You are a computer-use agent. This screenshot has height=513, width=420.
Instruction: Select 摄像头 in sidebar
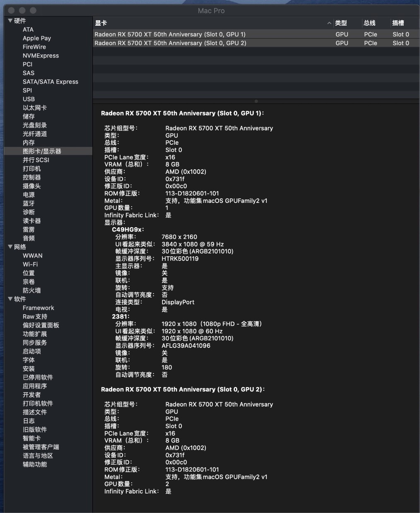[x=31, y=186]
